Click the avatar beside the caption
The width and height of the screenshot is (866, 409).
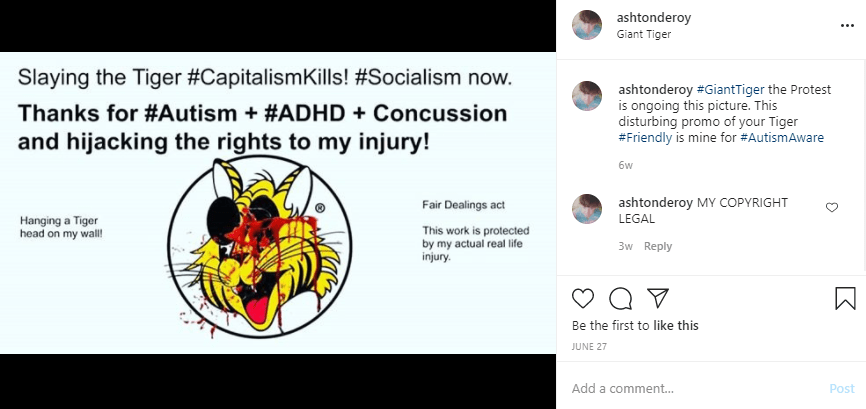[587, 96]
